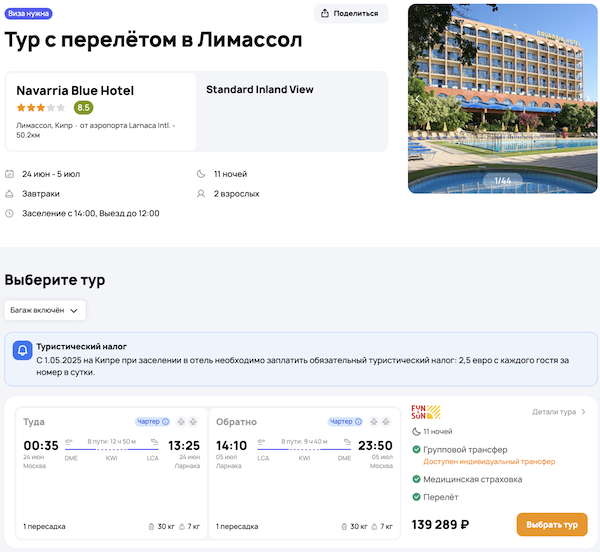Select the Navarria Blue Hotel card
600x552 pixels.
(100, 111)
